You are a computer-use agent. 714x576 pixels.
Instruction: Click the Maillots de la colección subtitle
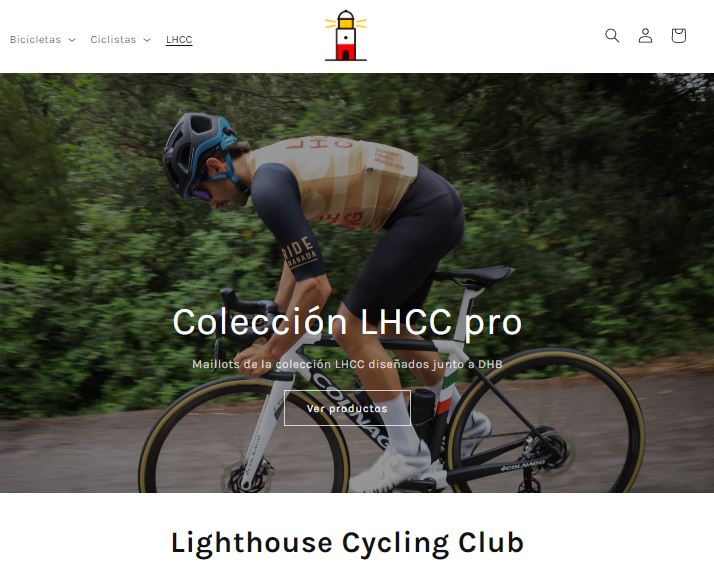[347, 364]
